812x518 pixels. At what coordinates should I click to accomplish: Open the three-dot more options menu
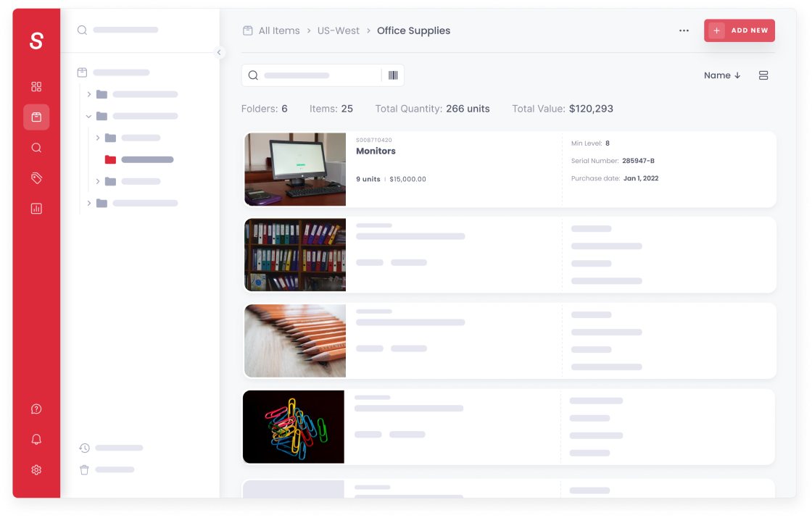(x=684, y=30)
